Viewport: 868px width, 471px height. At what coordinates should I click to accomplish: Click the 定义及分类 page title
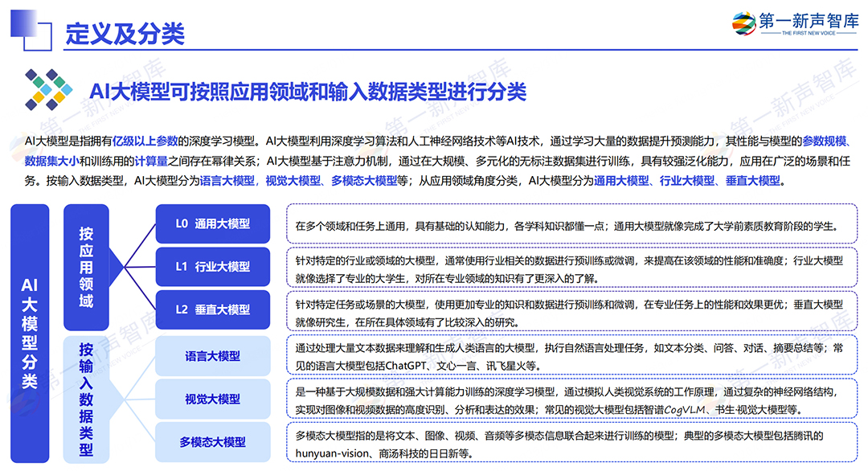(125, 34)
